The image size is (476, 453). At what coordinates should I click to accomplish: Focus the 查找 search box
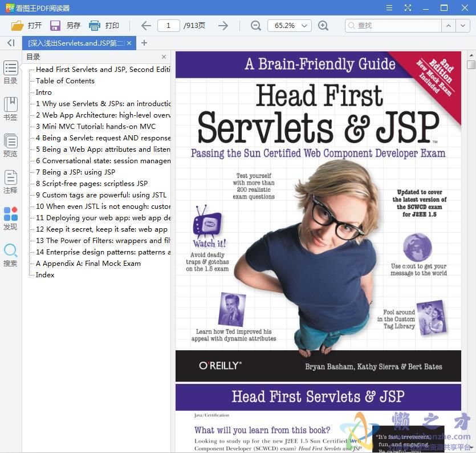point(393,26)
